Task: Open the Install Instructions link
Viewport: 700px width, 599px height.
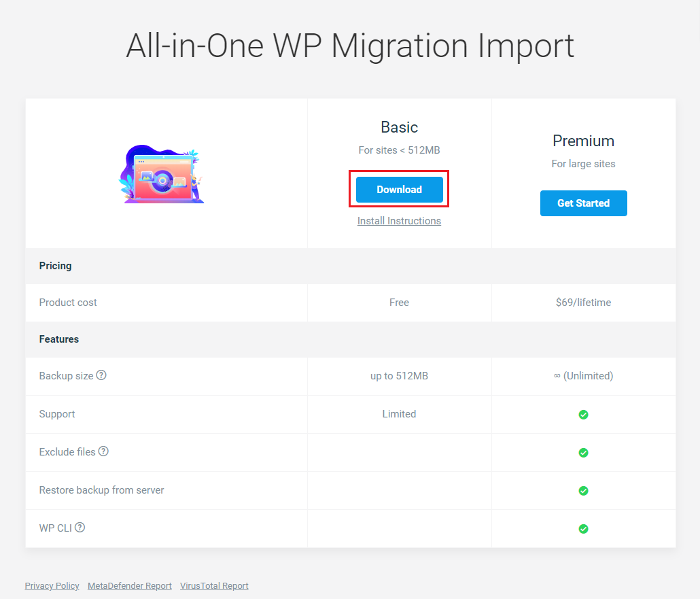Action: [399, 221]
